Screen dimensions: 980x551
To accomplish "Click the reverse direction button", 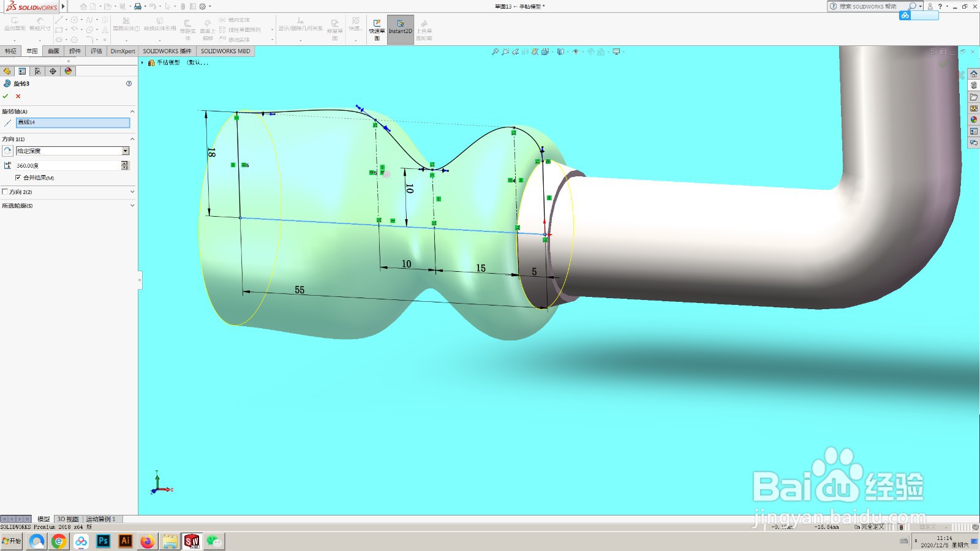I will coord(7,151).
